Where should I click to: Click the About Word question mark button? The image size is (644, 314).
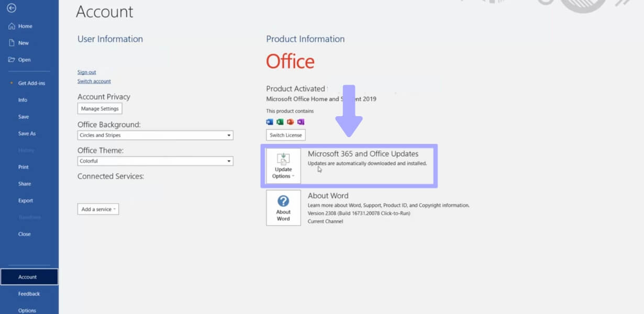tap(283, 208)
